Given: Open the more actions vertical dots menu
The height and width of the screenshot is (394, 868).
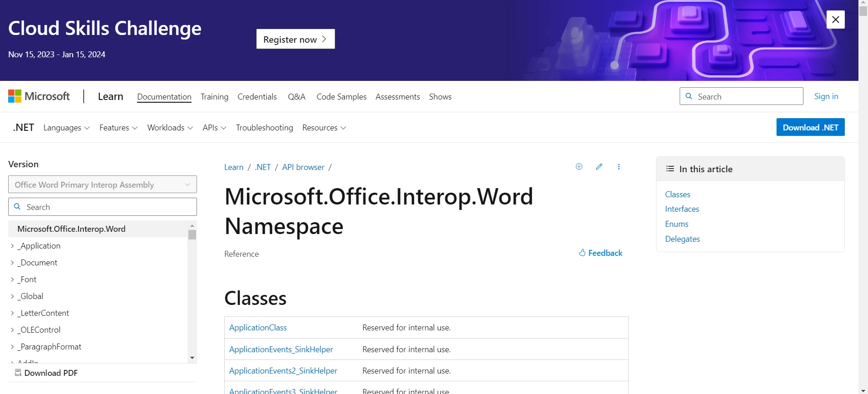Looking at the screenshot, I should point(619,167).
